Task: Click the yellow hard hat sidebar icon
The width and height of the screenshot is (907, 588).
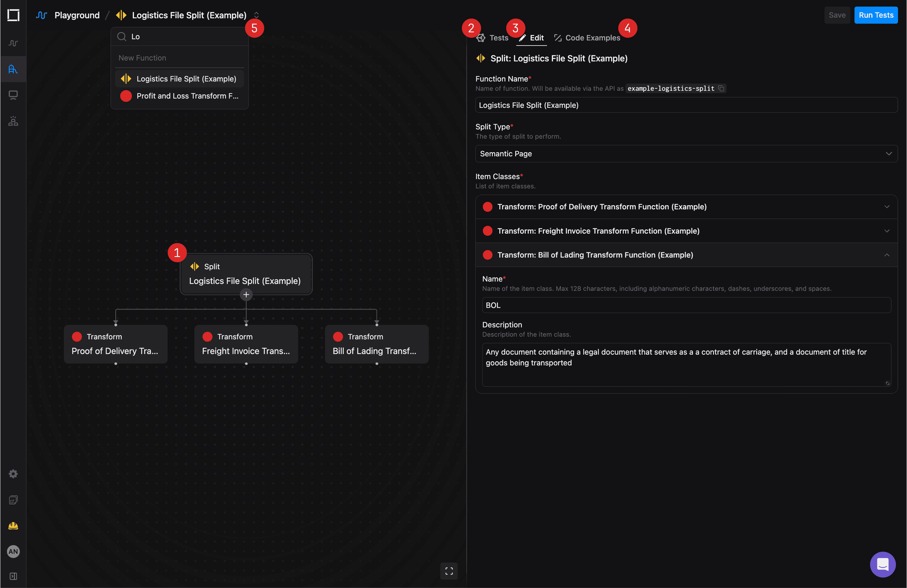Action: click(13, 525)
